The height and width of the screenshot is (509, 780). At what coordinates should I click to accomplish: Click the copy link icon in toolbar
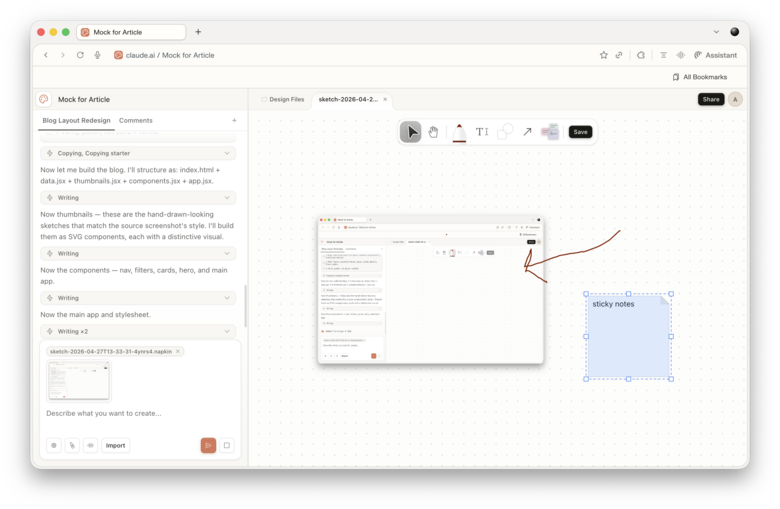619,55
